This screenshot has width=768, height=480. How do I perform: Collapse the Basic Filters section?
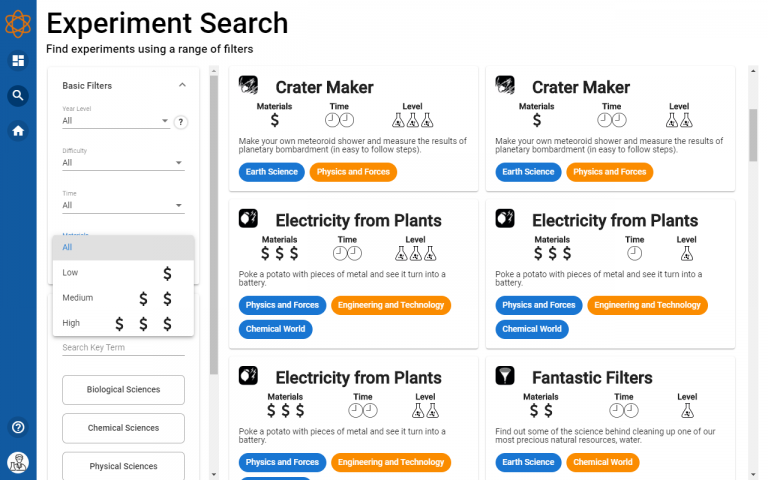click(x=182, y=86)
